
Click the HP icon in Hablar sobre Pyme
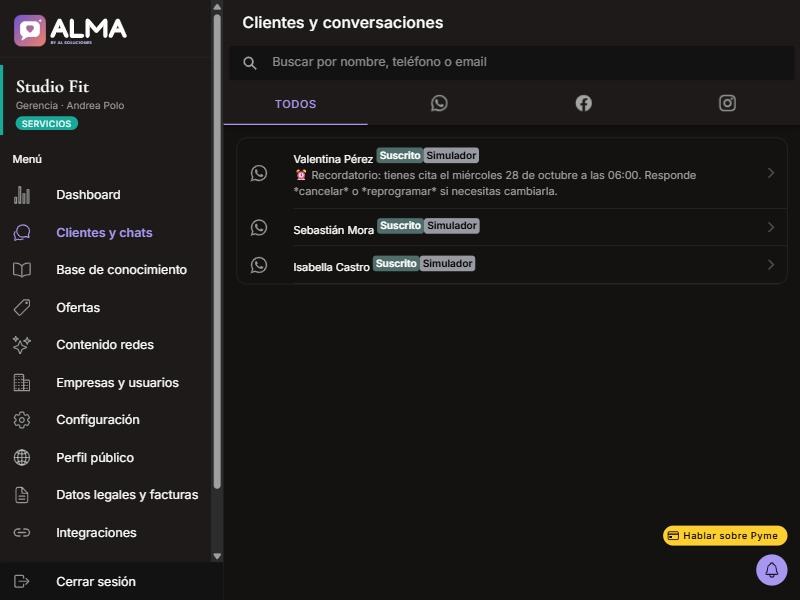673,536
